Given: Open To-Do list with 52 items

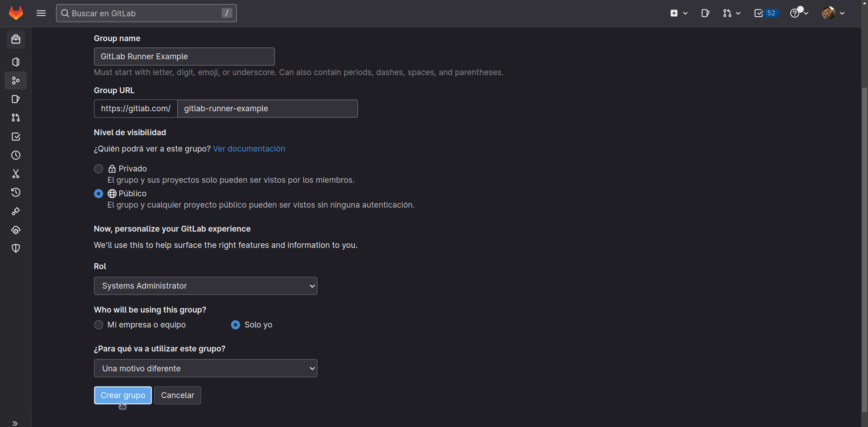Looking at the screenshot, I should click(766, 13).
